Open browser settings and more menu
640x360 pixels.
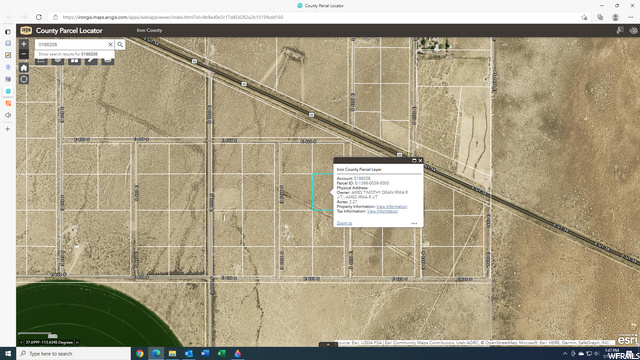631,17
